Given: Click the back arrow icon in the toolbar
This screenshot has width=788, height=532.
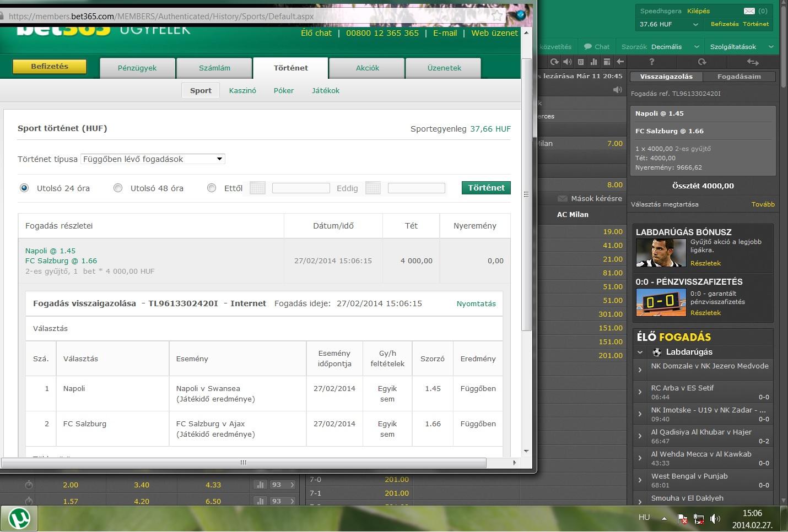Looking at the screenshot, I should (620, 62).
